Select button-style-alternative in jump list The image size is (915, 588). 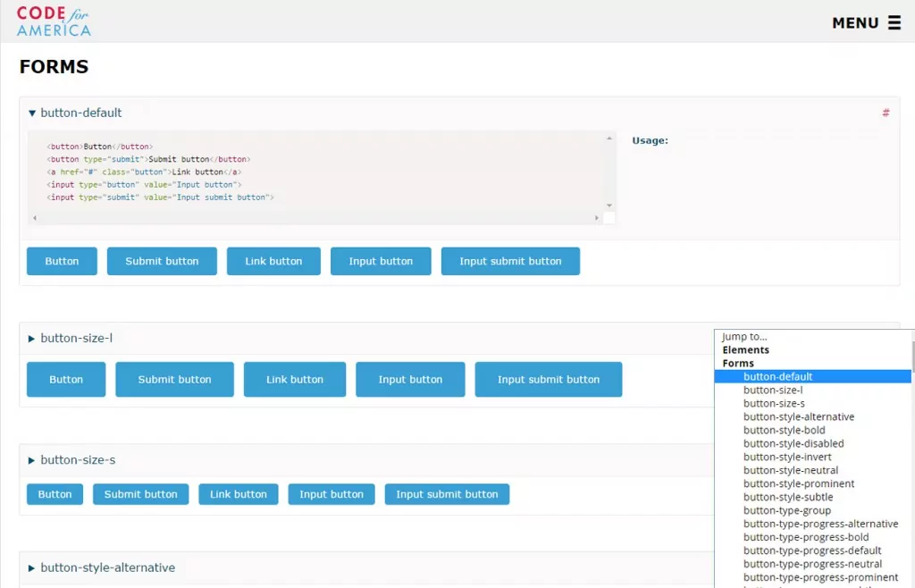click(812, 417)
